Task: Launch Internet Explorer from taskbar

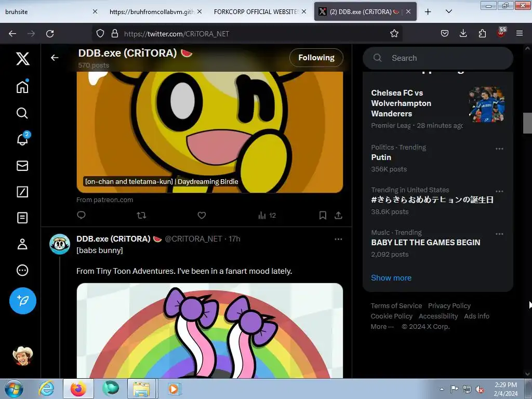Action: [46, 389]
